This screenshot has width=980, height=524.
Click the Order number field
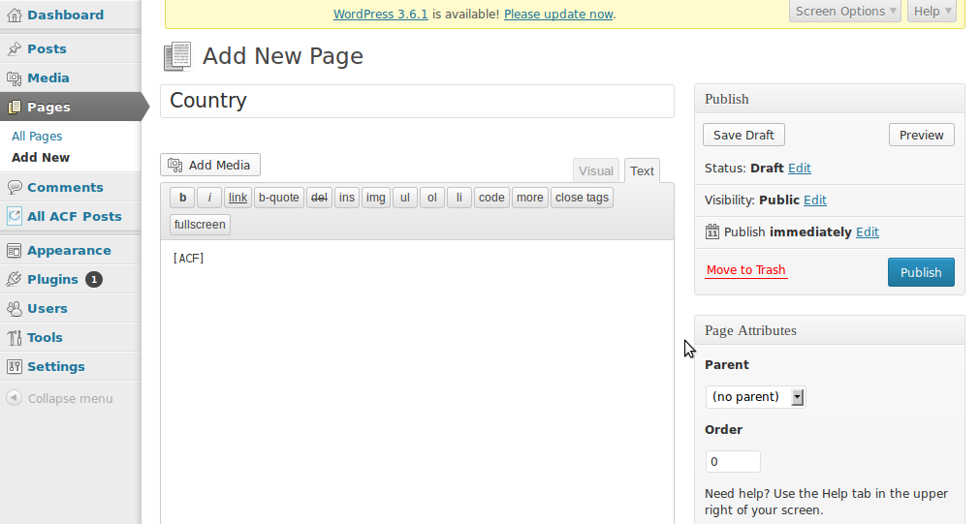[x=733, y=462]
